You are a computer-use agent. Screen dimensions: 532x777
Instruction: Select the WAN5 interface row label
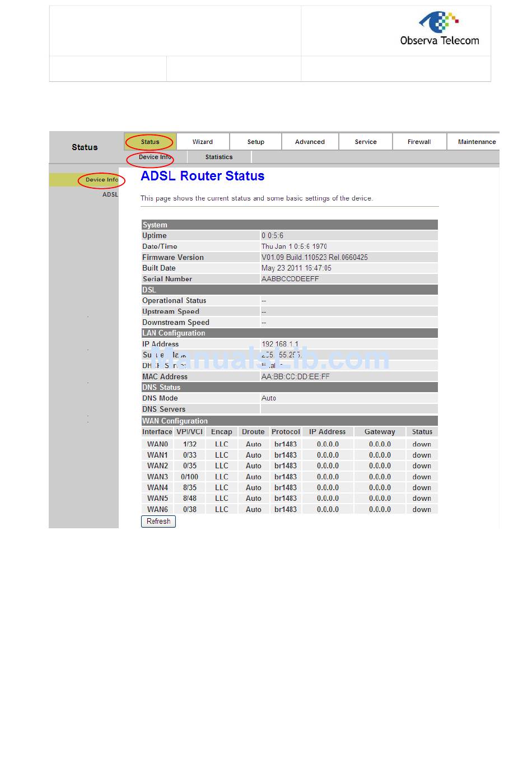[x=157, y=499]
